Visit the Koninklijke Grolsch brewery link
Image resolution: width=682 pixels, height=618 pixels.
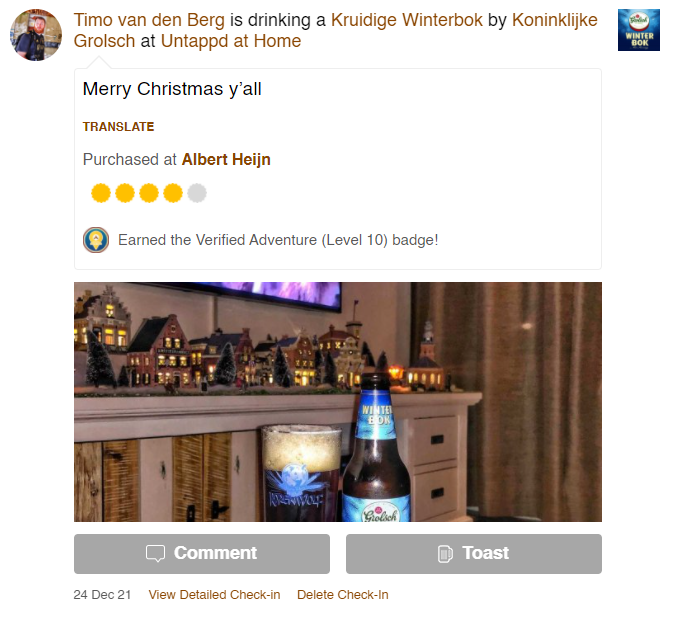[335, 30]
